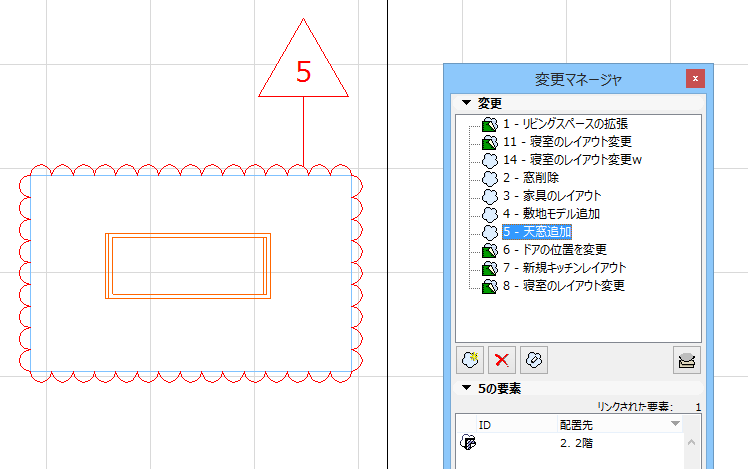Open the 配置先 column sort dropdown arrow
The height and width of the screenshot is (469, 748).
pos(675,424)
